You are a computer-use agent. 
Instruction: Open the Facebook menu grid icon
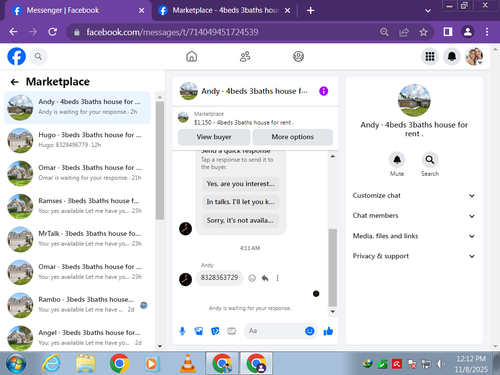pos(430,56)
